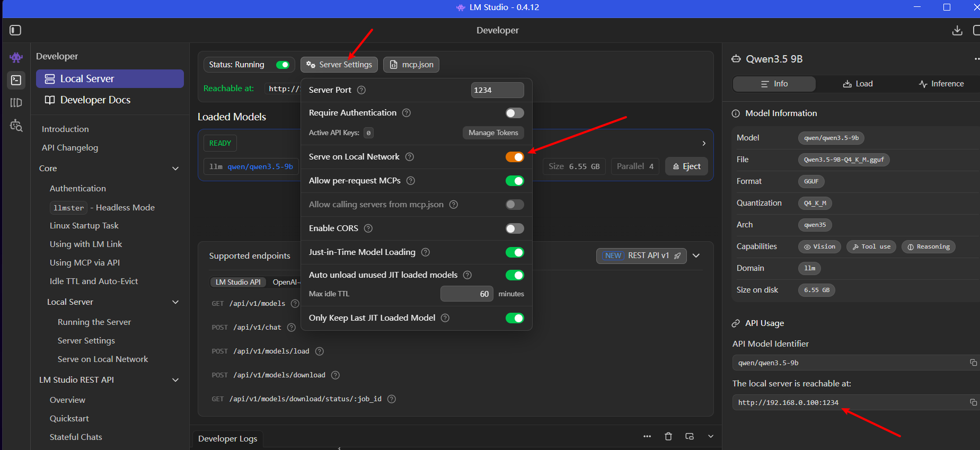Image resolution: width=980 pixels, height=450 pixels.
Task: Open the Chat view from the sidebar robot icon
Action: (16, 57)
